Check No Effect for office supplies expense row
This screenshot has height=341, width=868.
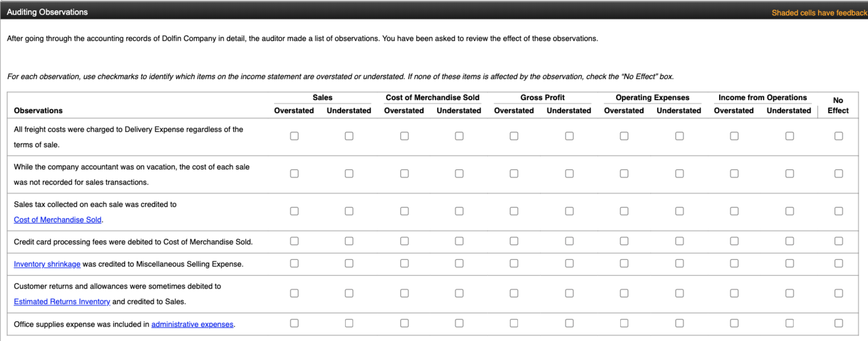tap(838, 323)
